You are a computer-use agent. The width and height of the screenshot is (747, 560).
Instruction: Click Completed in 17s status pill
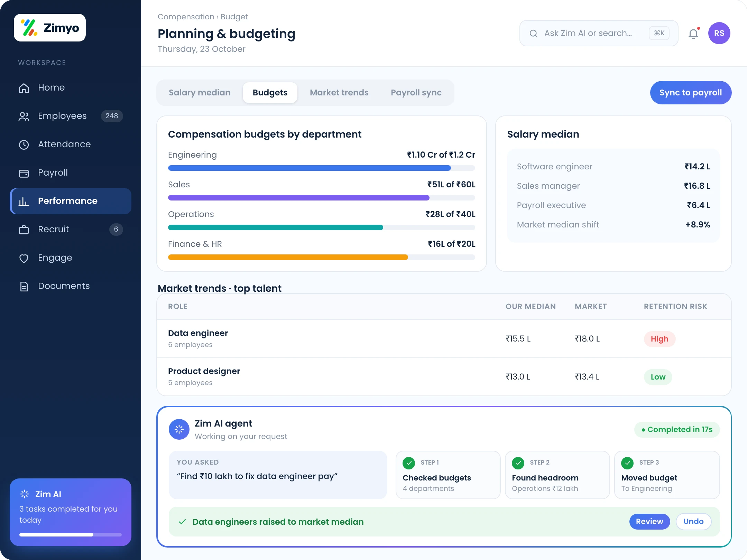click(x=677, y=429)
